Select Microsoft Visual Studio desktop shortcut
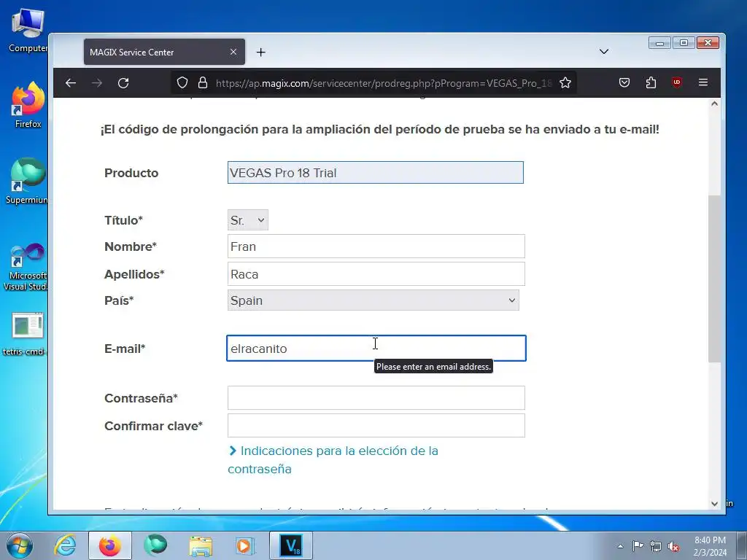This screenshot has height=560, width=747. 26,267
